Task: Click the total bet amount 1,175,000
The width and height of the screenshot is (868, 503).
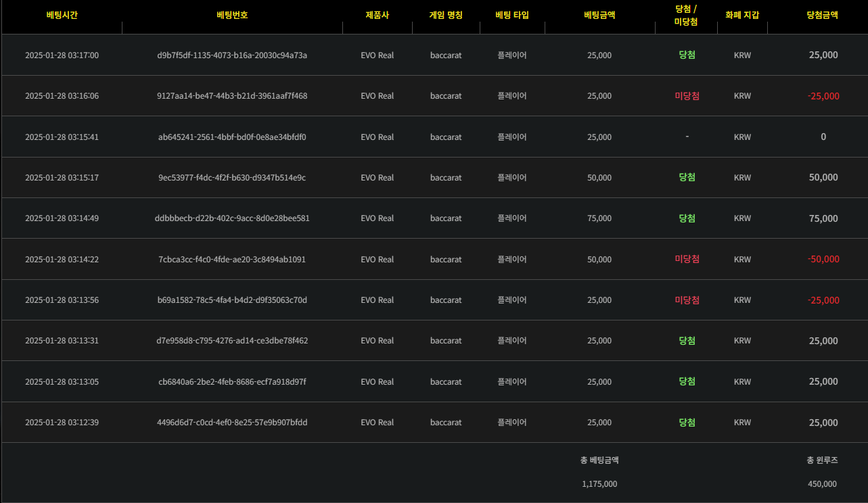Action: coord(599,484)
